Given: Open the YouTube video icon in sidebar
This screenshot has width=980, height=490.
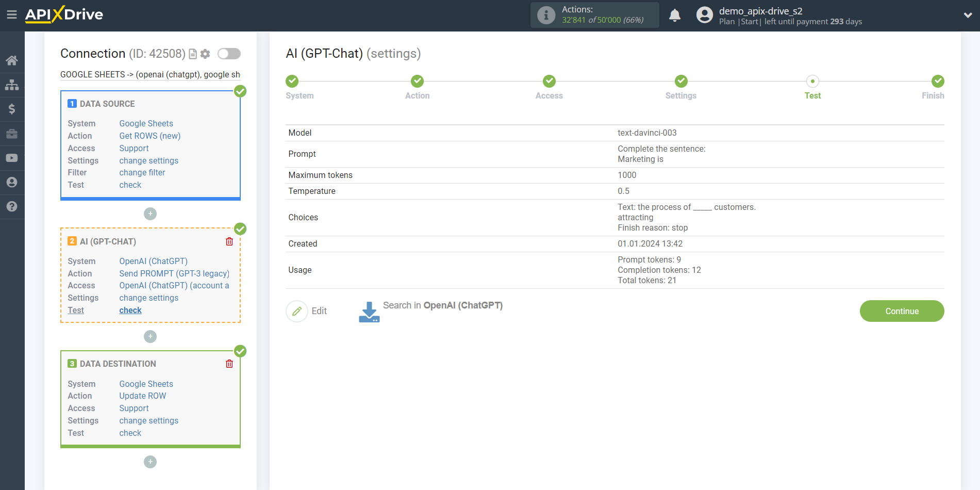Looking at the screenshot, I should (12, 158).
